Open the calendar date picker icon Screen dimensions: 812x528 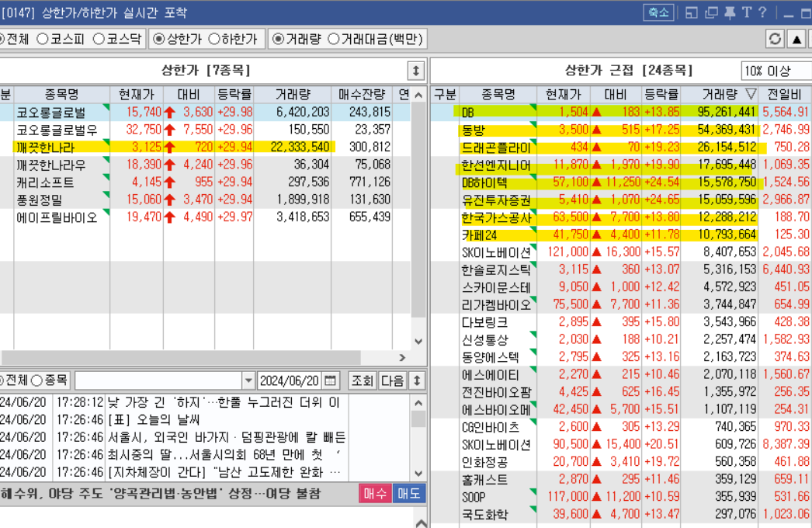tap(330, 380)
